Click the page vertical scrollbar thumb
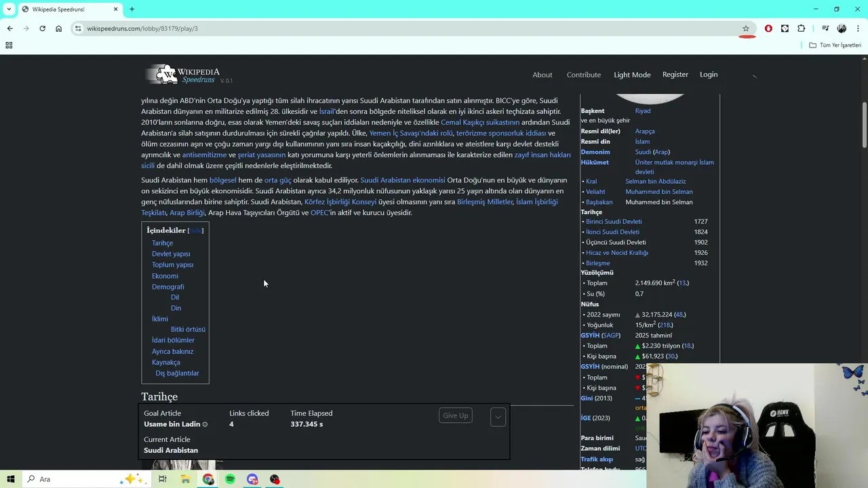 click(865, 125)
